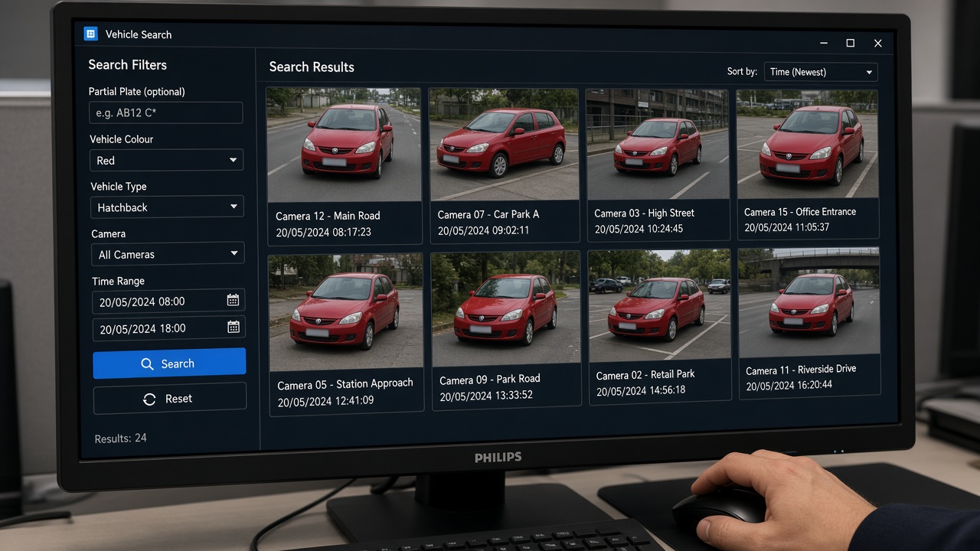980x551 pixels.
Task: Close the Vehicle Search window
Action: pyautogui.click(x=878, y=44)
